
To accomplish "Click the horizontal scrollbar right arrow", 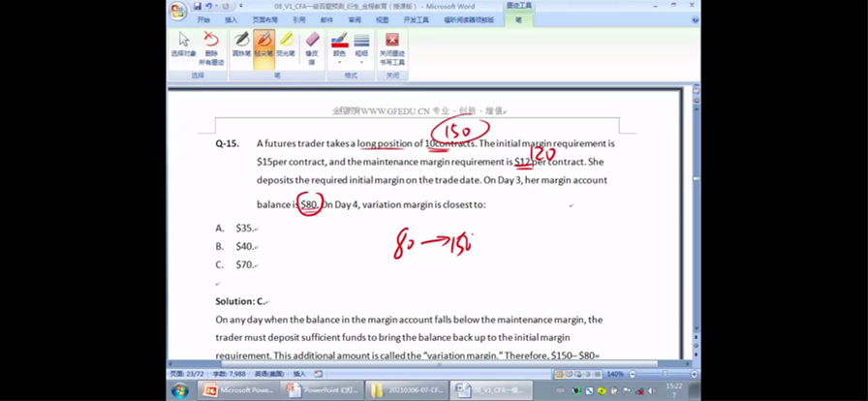I will [x=687, y=364].
